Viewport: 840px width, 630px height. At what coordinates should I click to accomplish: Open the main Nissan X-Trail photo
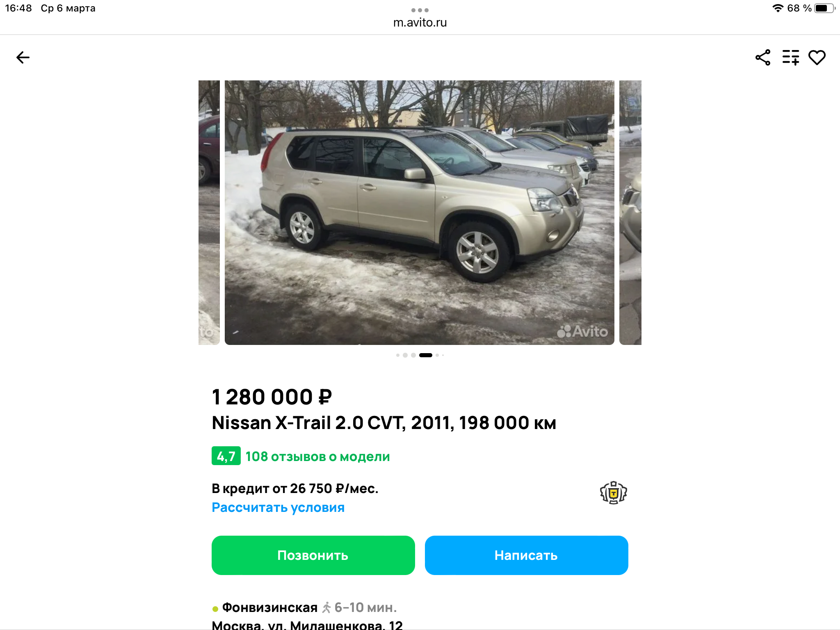click(420, 212)
